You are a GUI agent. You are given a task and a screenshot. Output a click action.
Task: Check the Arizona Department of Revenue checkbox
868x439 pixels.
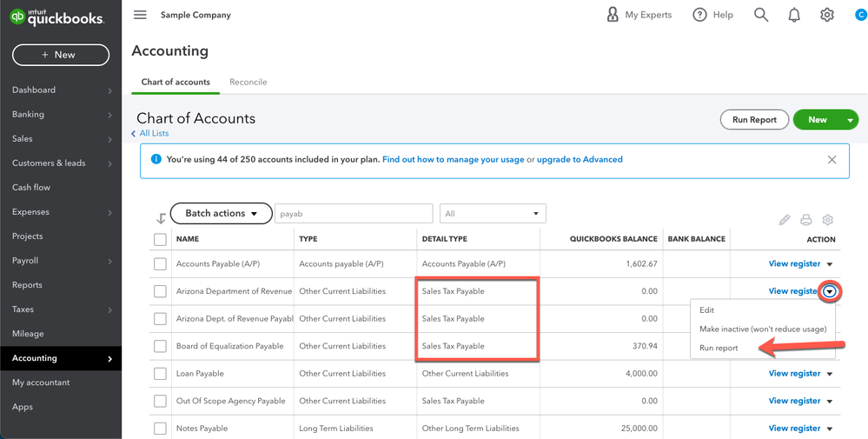pos(160,291)
